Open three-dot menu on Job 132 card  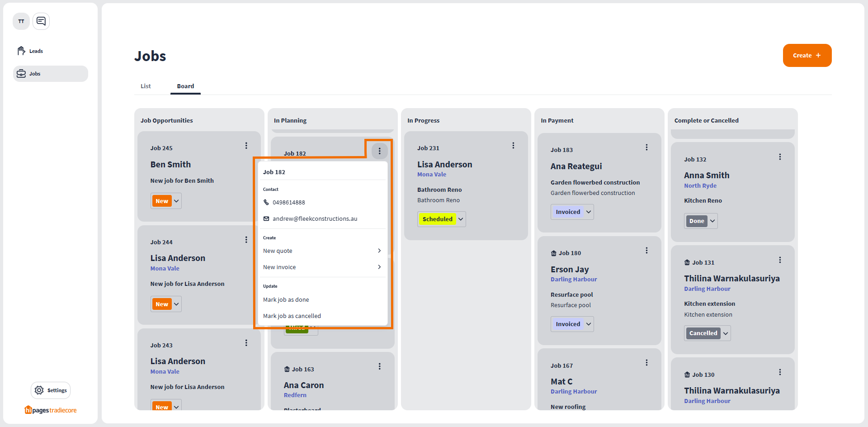pyautogui.click(x=780, y=157)
